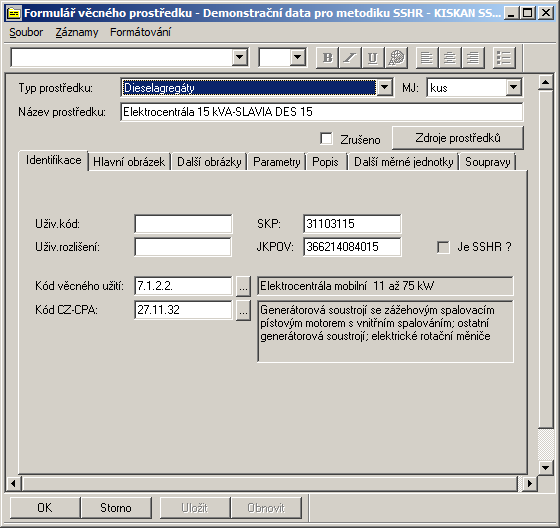The height and width of the screenshot is (528, 560).
Task: Maximize the form window
Action: (527, 13)
